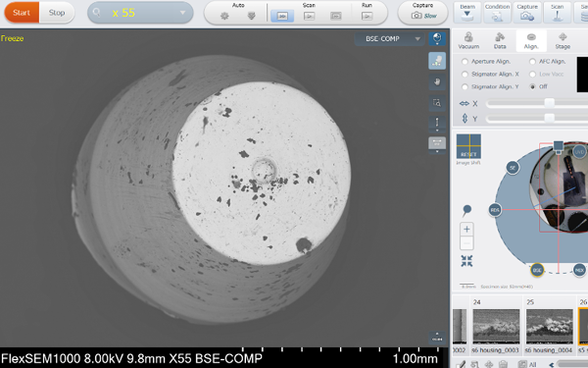Select the third Scan mode icon
The width and height of the screenshot is (588, 368).
(x=336, y=16)
